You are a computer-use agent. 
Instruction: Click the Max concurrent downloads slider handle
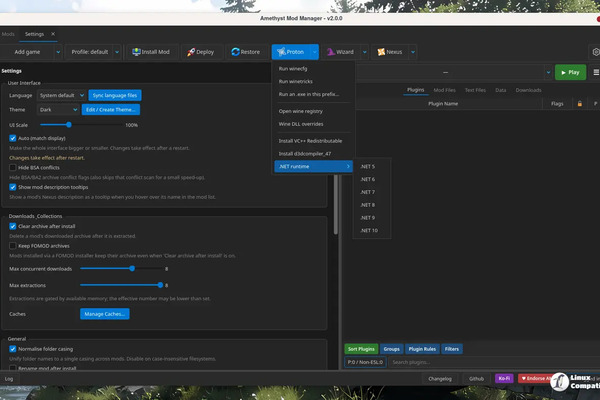[x=132, y=269]
